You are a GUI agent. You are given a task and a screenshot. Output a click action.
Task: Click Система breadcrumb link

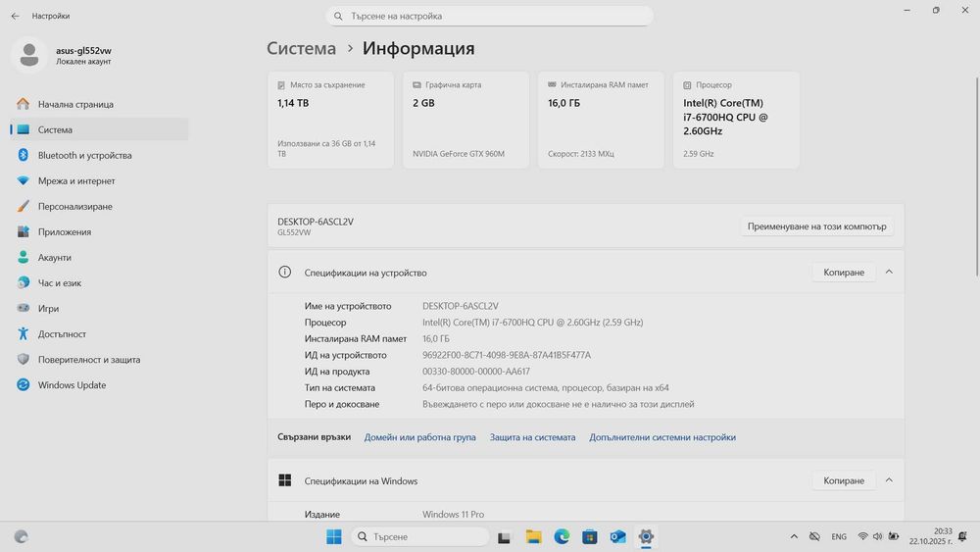[301, 48]
